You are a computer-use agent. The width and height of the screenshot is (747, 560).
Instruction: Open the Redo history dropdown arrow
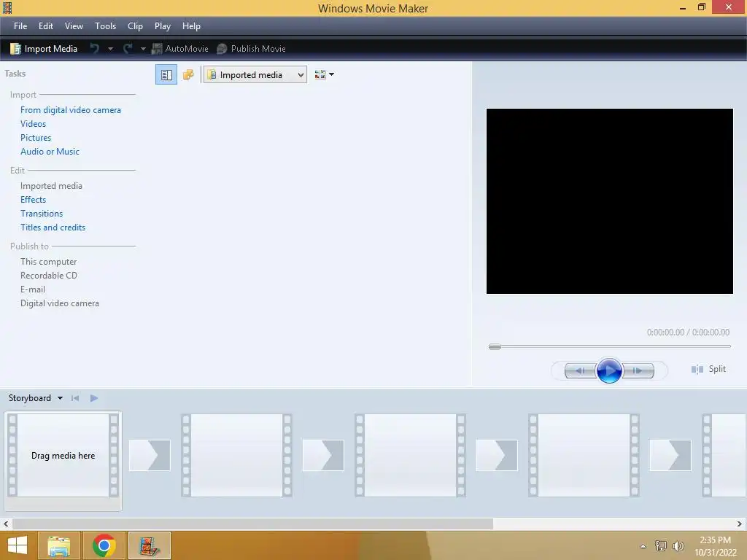[143, 49]
